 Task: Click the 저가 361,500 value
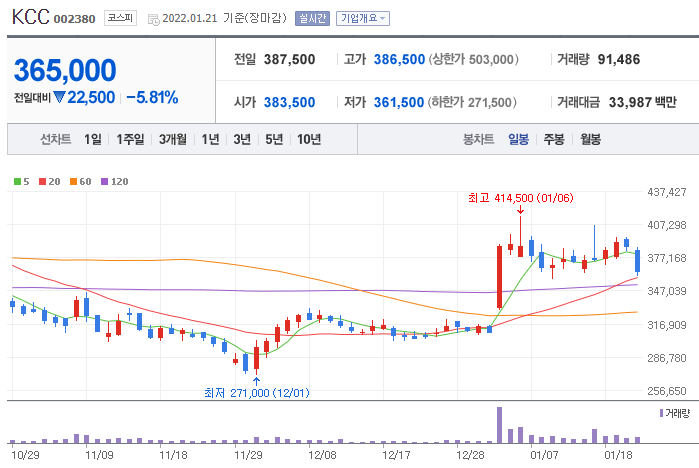click(x=399, y=103)
